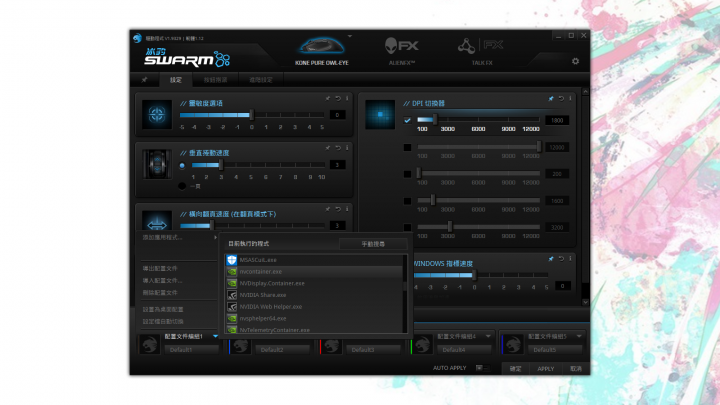Select the KONE PURE OWL-EYE mouse device

point(321,51)
